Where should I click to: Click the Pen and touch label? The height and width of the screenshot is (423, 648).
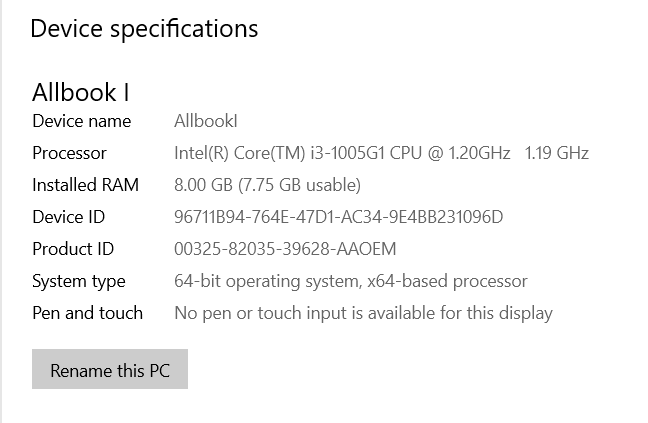(87, 313)
